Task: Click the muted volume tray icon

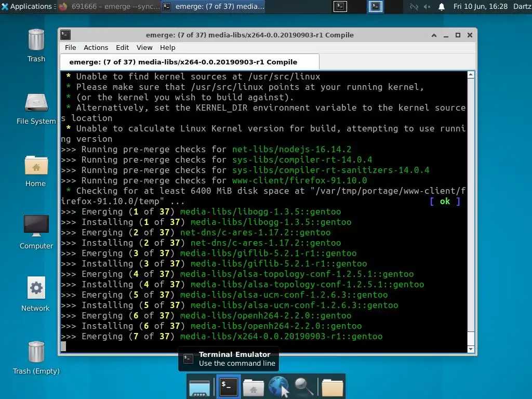Action: (x=427, y=6)
